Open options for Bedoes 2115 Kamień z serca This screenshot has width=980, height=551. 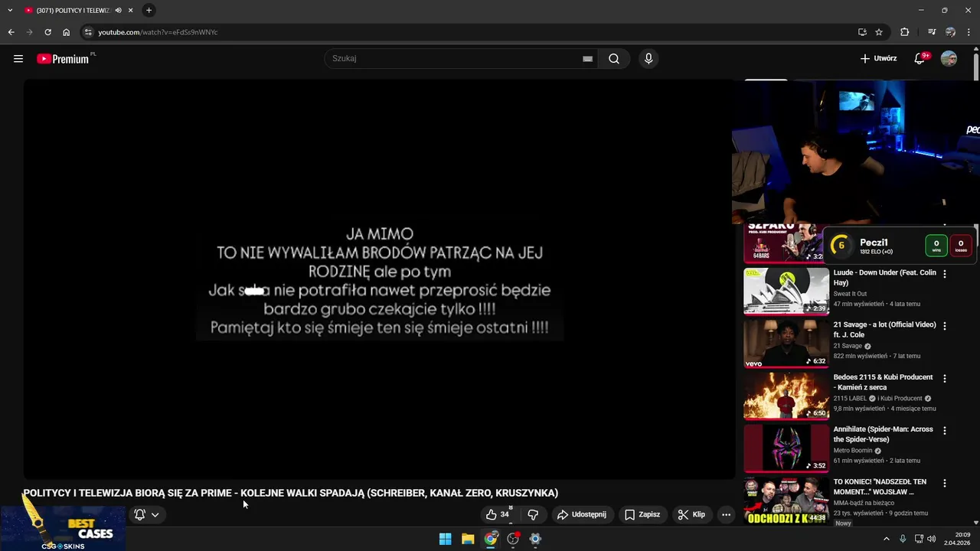coord(944,379)
